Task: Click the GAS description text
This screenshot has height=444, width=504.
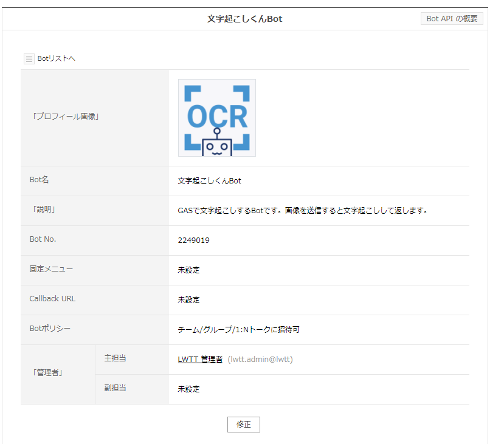Action: coord(303,211)
